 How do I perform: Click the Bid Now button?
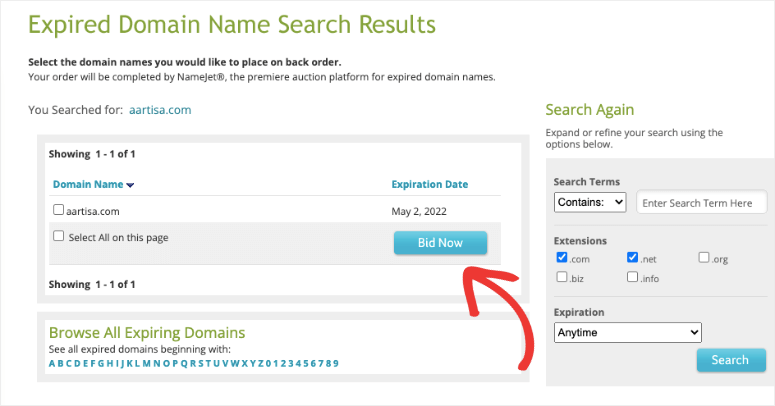click(440, 243)
